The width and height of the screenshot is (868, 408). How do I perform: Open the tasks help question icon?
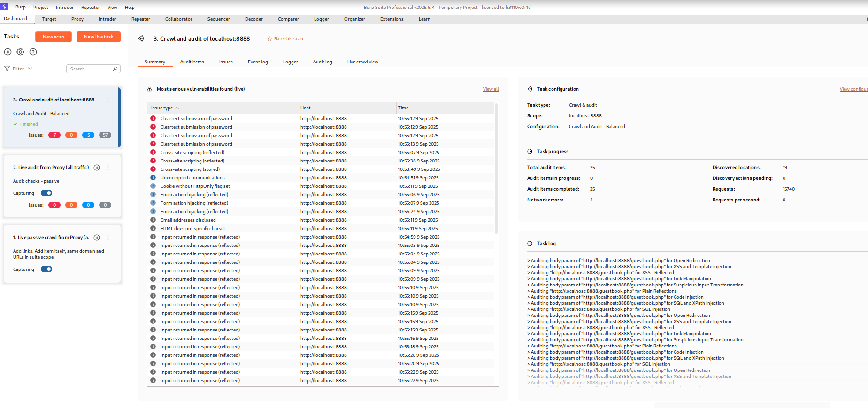pos(33,52)
